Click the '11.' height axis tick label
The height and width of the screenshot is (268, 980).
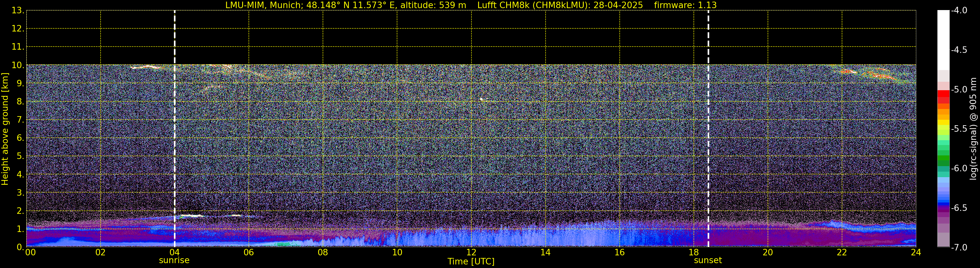pyautogui.click(x=18, y=47)
